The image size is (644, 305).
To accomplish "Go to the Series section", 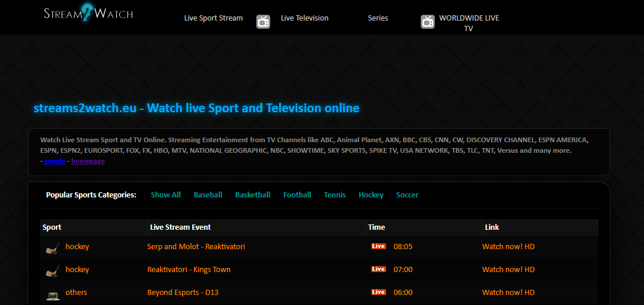I will pos(378,18).
